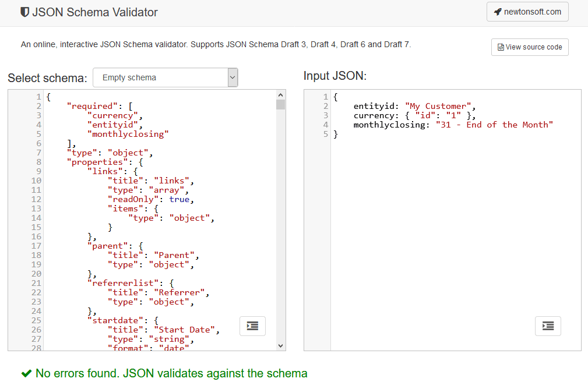Click the "startdate" property line
The width and height of the screenshot is (588, 389).
tap(122, 320)
